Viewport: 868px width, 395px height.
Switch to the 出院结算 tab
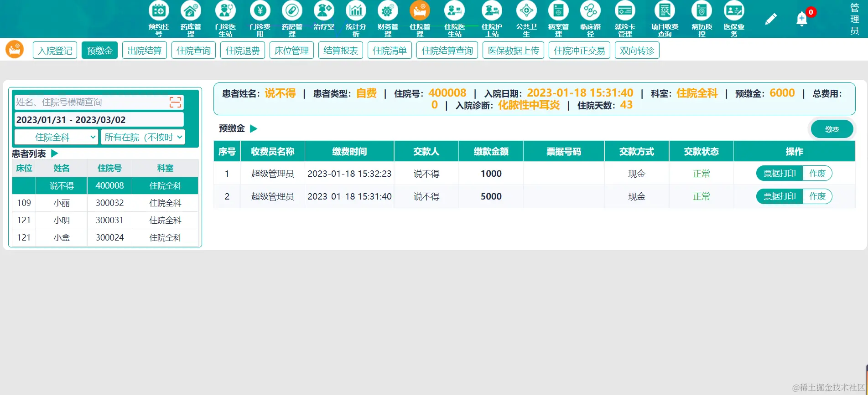[145, 51]
